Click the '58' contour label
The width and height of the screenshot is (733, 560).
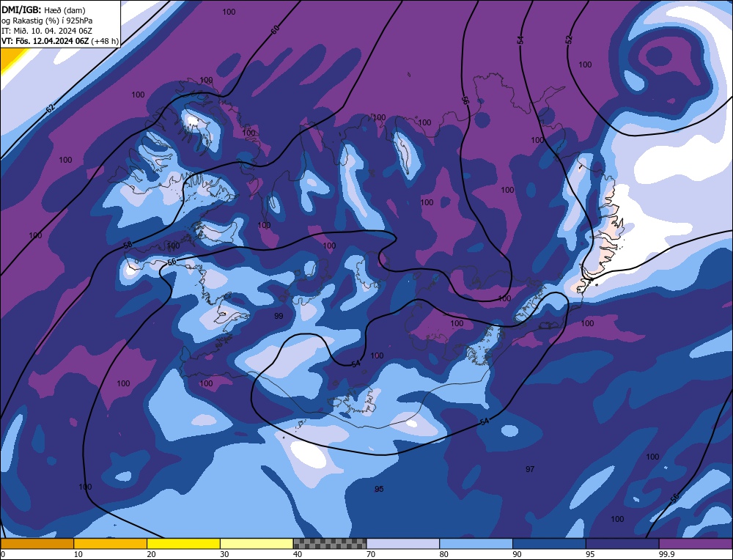pos(128,245)
